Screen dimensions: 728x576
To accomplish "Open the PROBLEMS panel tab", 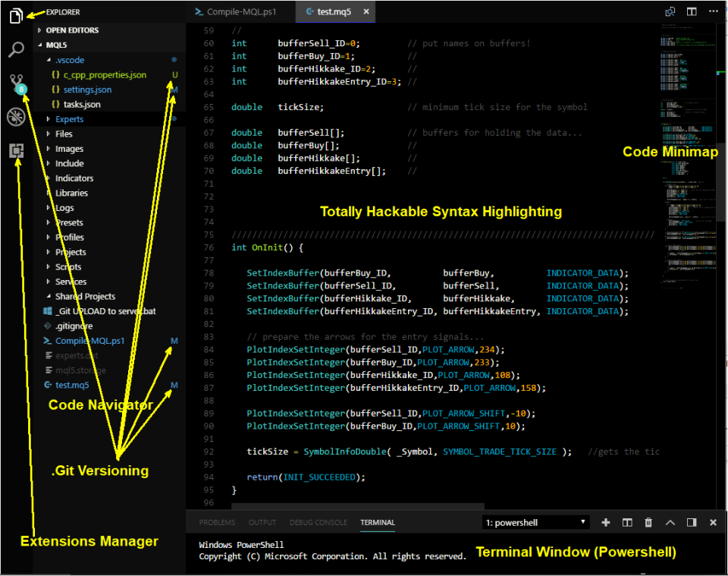I will click(x=217, y=523).
